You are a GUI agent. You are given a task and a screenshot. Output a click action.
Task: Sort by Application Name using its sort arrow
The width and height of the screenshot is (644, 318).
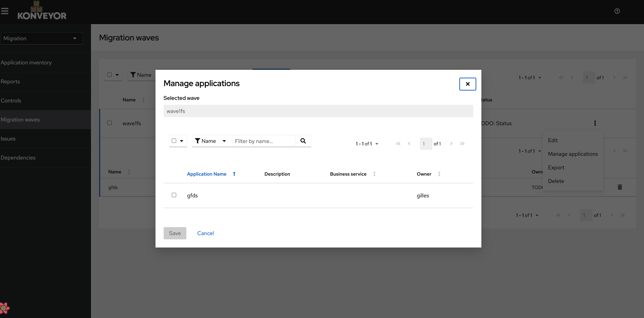(x=234, y=174)
